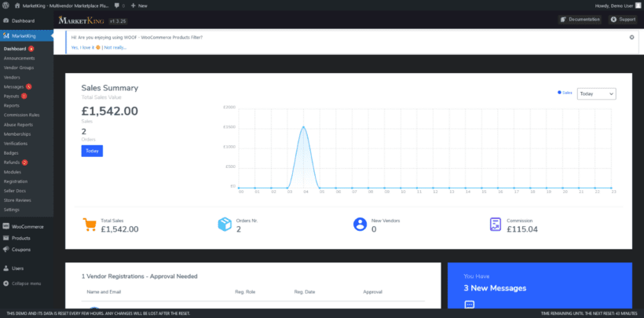Open the Today period dropdown
644x318 pixels.
596,93
